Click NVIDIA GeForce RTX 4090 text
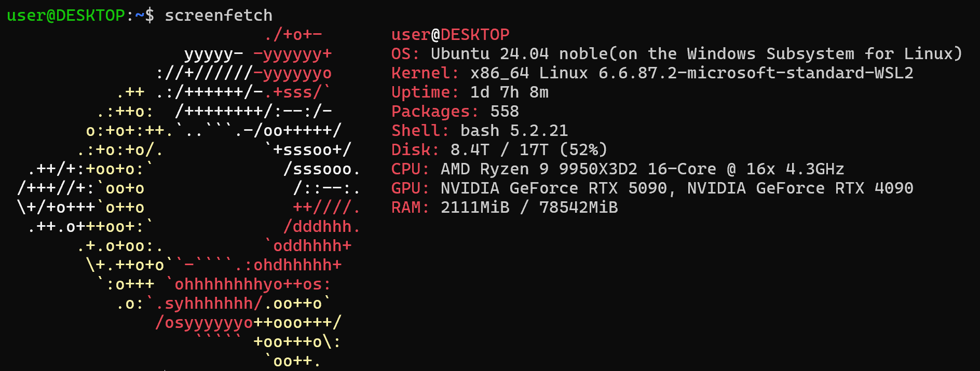The image size is (980, 371). (x=800, y=188)
